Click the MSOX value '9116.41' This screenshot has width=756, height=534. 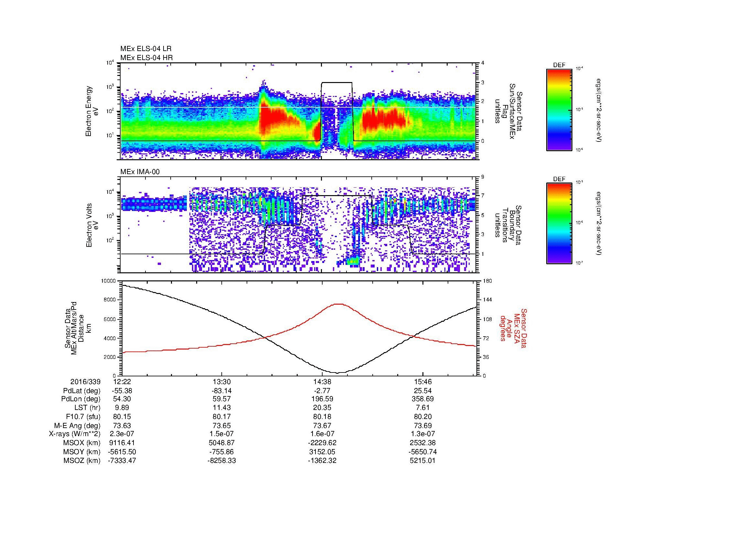click(122, 443)
